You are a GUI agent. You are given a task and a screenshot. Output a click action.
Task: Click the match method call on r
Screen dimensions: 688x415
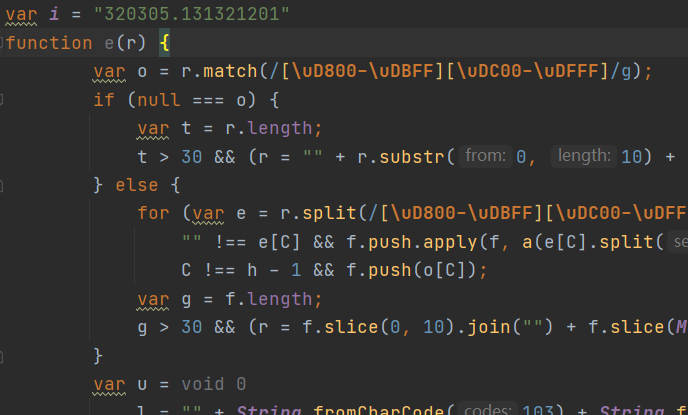[x=230, y=71]
